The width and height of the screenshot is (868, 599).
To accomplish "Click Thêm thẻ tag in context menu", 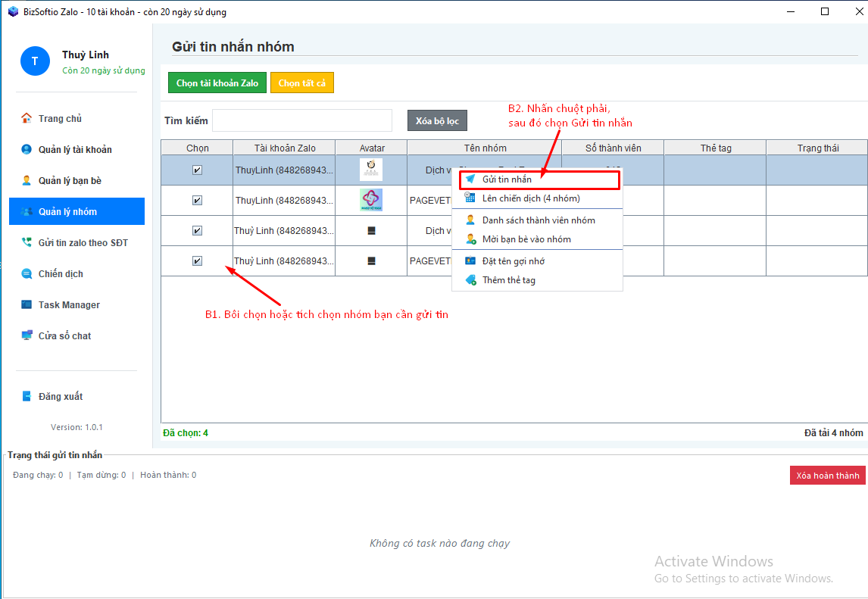I will (508, 280).
